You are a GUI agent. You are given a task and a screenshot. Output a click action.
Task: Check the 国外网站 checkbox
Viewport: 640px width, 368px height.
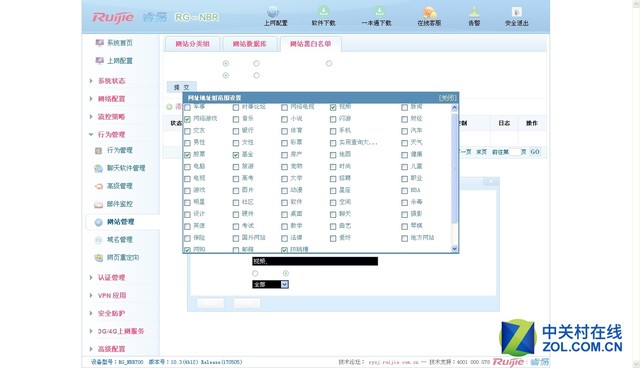(x=236, y=238)
